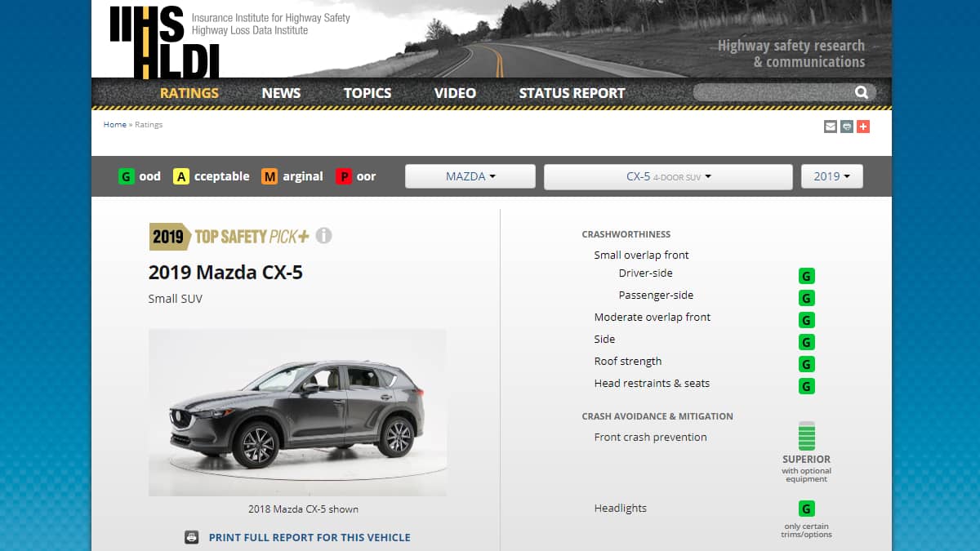Click the red plus share icon

coord(863,127)
